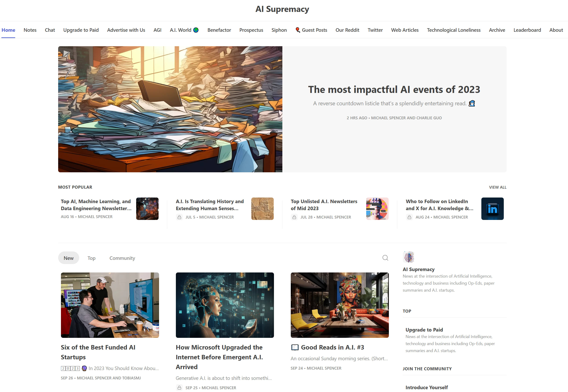This screenshot has width=568, height=392.
Task: Select the New posts filter
Action: (x=68, y=258)
